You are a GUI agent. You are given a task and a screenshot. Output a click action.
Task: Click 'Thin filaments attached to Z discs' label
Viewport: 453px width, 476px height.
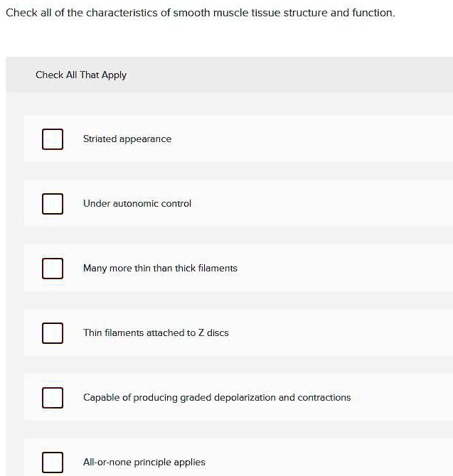pos(156,332)
